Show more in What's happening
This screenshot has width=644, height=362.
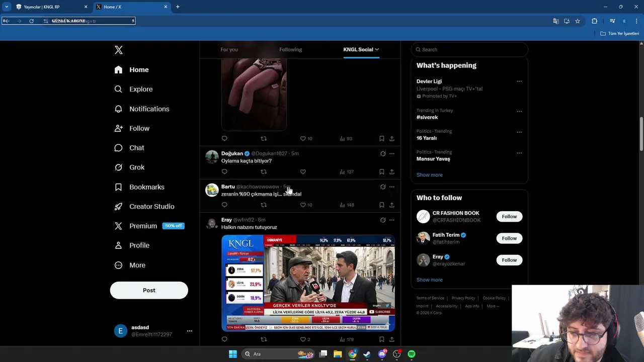point(429,175)
